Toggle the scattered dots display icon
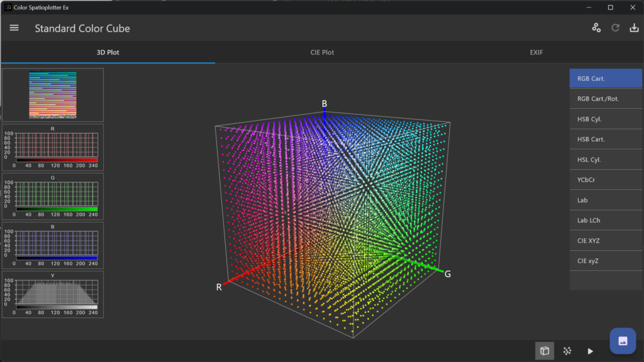The height and width of the screenshot is (362, 644). (567, 351)
